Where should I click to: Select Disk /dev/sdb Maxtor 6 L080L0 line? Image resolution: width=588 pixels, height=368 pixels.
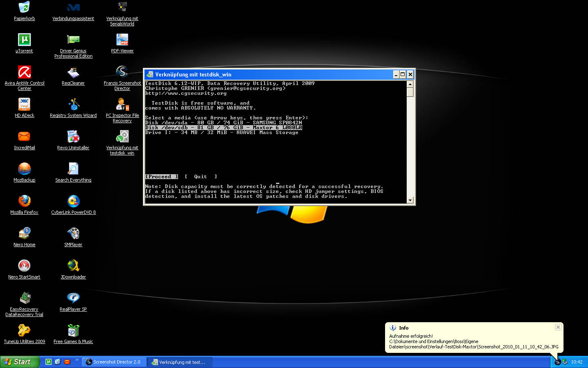(223, 128)
